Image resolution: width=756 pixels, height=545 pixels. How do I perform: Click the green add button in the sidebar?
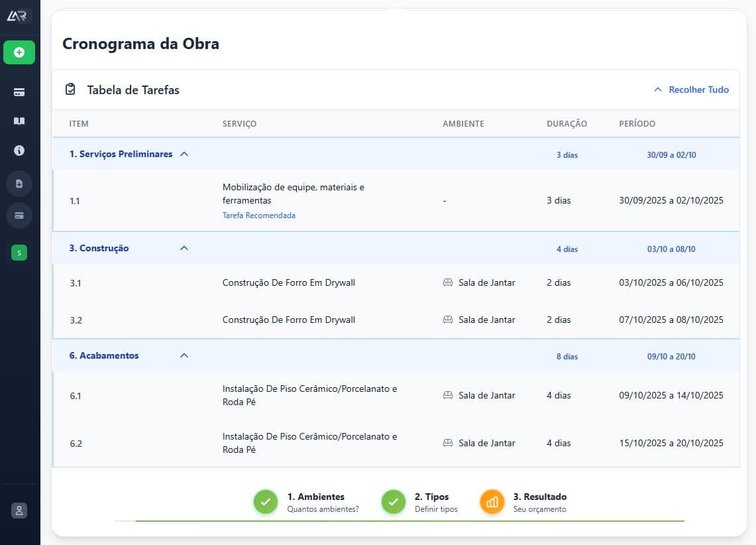click(x=19, y=52)
